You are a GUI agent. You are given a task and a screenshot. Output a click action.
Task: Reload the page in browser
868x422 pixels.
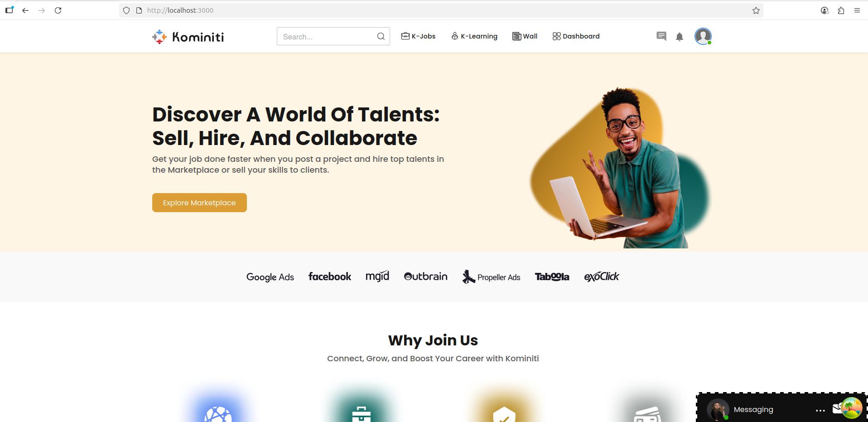coord(58,10)
